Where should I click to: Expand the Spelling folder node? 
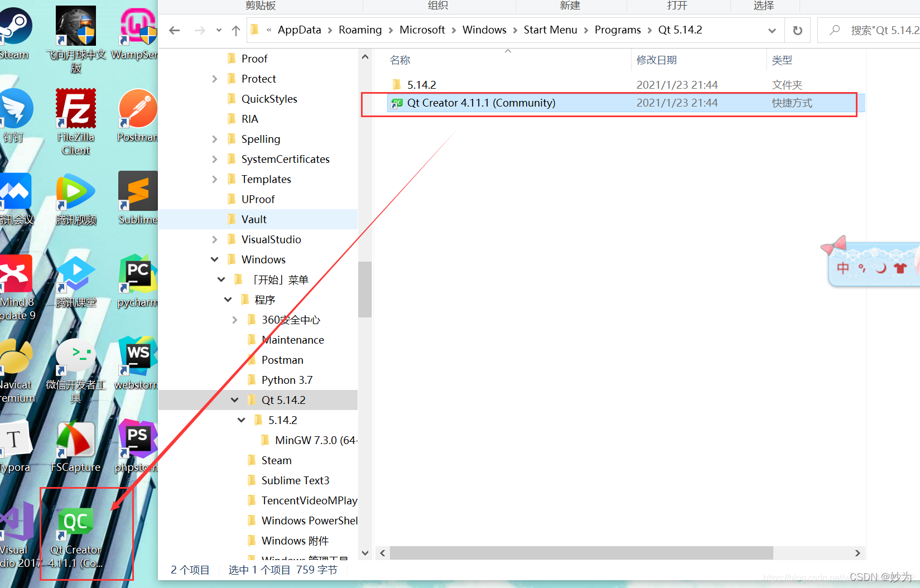(x=215, y=139)
